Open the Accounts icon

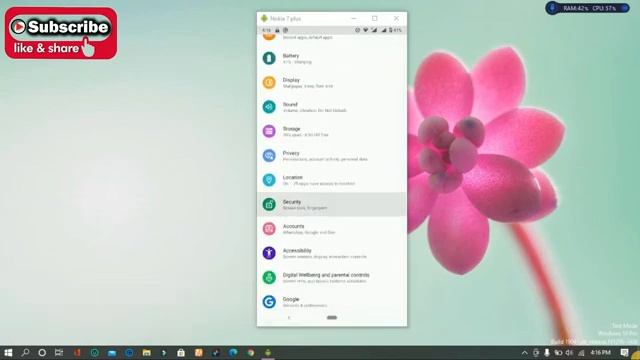click(x=269, y=229)
